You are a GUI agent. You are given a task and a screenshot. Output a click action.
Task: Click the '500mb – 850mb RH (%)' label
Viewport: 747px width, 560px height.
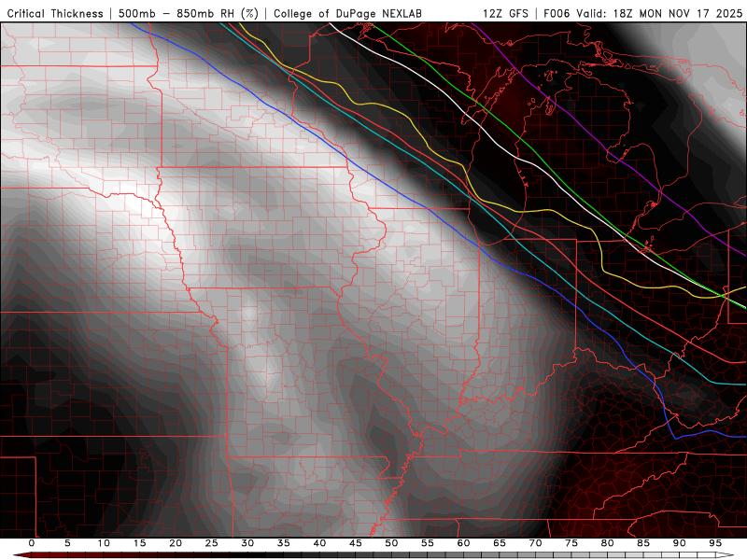tap(189, 13)
